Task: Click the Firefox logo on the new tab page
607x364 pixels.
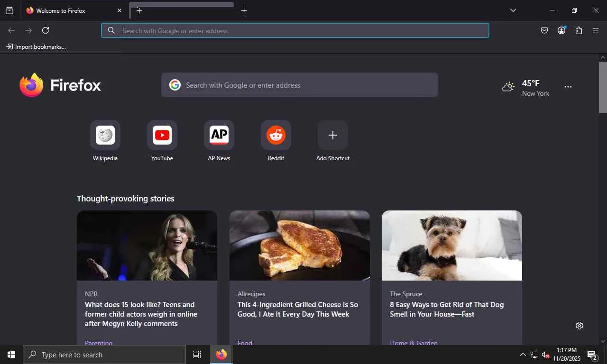Action: pos(60,85)
